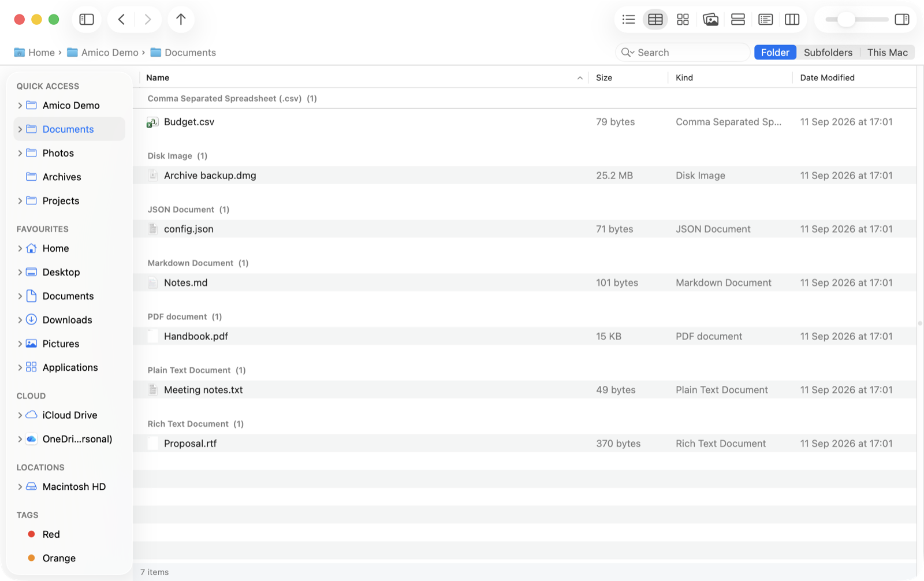
Task: Switch to plain list view
Action: pyautogui.click(x=628, y=20)
